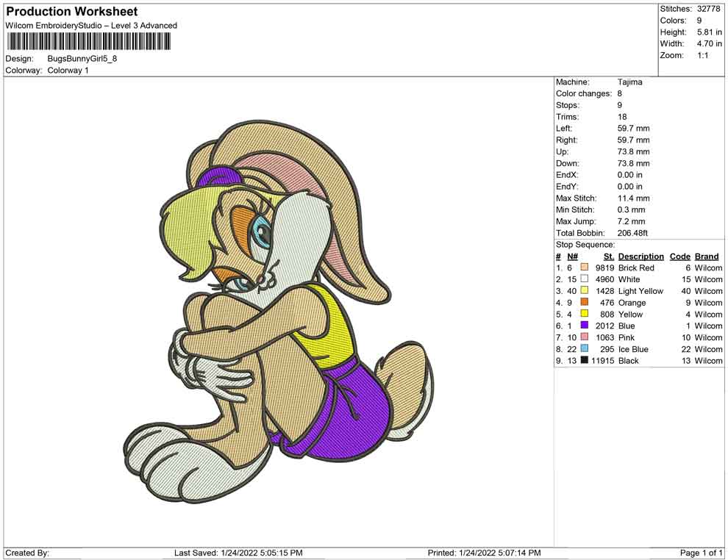Screen dimensions: 728x560
Task: Click the Created By label
Action: coord(27,553)
